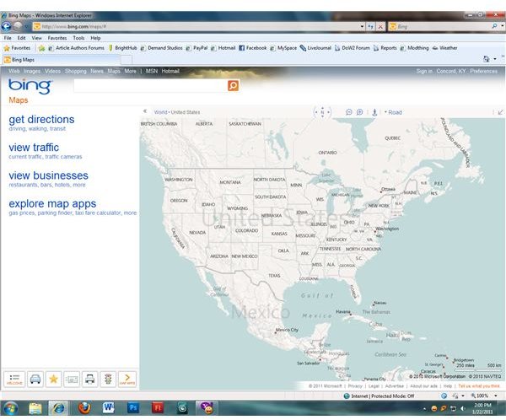Open the Hotmail favorites bar link
506x420 pixels.
[x=223, y=48]
